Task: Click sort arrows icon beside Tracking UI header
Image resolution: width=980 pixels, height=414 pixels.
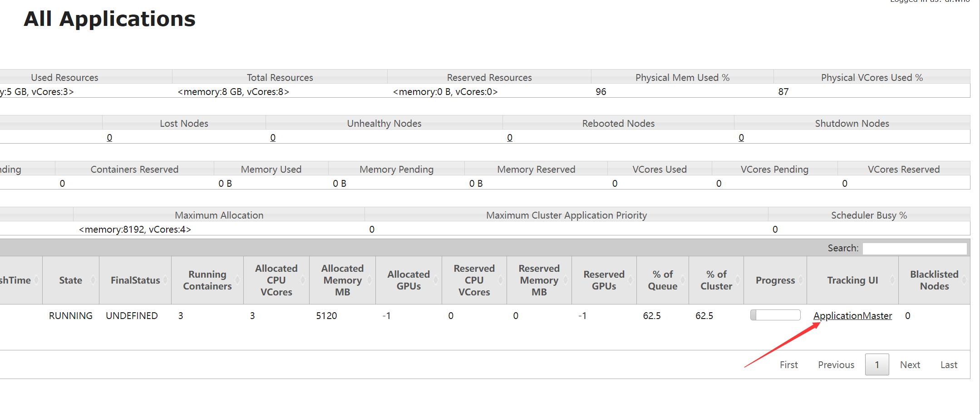Action: click(892, 280)
